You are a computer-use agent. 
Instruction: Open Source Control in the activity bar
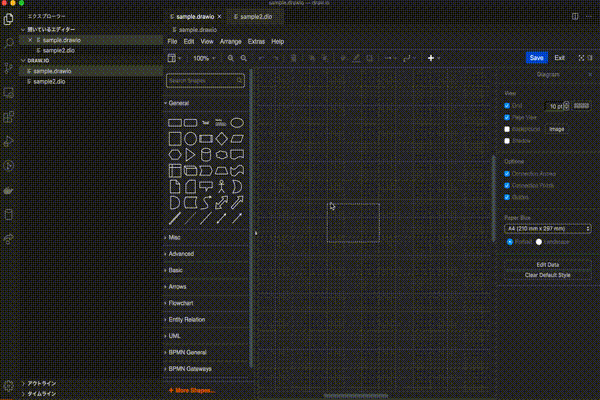click(x=9, y=67)
